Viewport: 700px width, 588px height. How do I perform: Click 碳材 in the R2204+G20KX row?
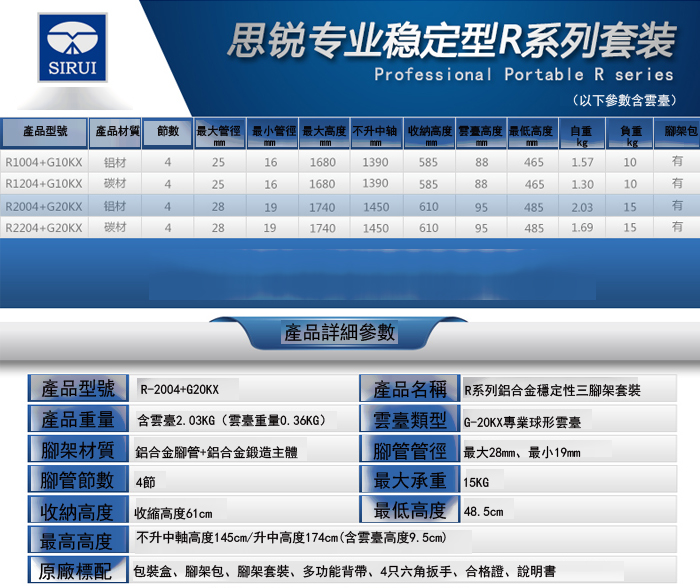115,228
